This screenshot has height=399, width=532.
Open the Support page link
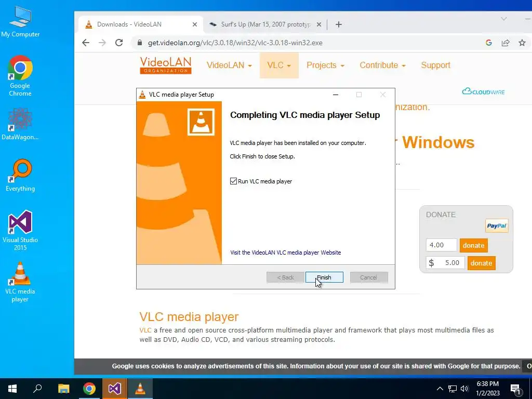coord(435,65)
